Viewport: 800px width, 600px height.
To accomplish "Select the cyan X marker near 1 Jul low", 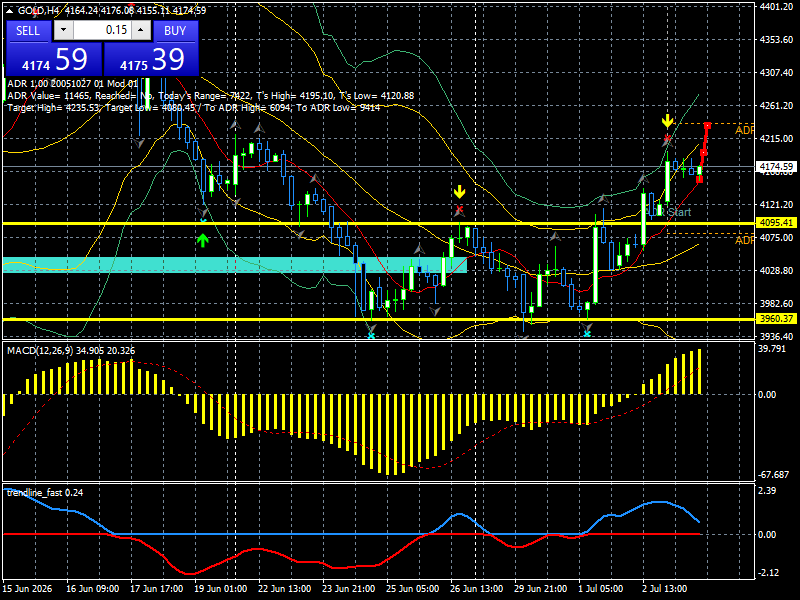I will 587,334.
